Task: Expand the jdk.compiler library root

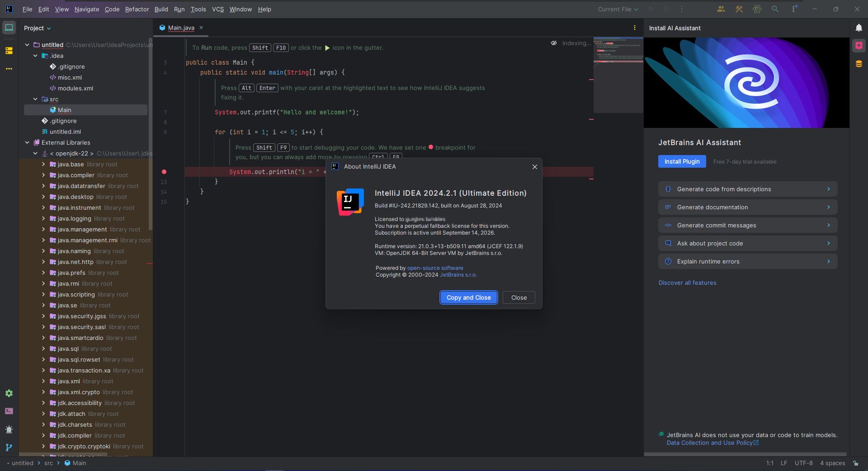Action: point(43,435)
